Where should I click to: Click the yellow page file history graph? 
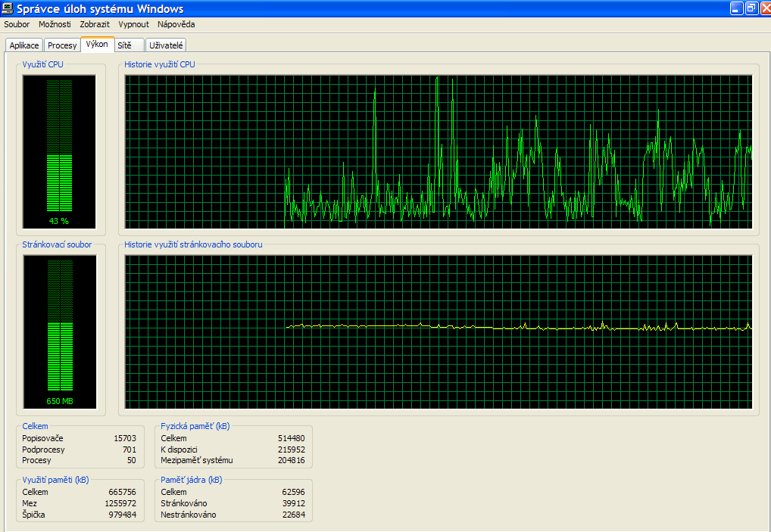tap(439, 331)
